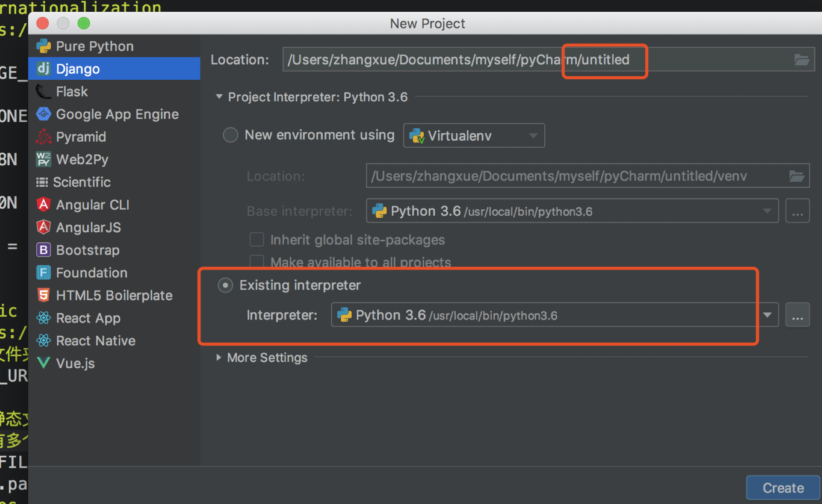The image size is (822, 504).
Task: Close the New Project dialog
Action: 43,23
